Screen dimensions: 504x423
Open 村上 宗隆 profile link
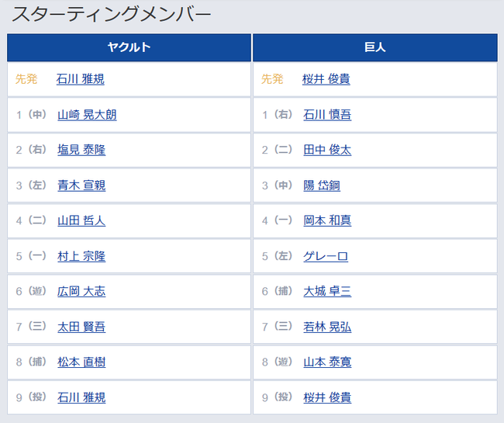tap(81, 256)
